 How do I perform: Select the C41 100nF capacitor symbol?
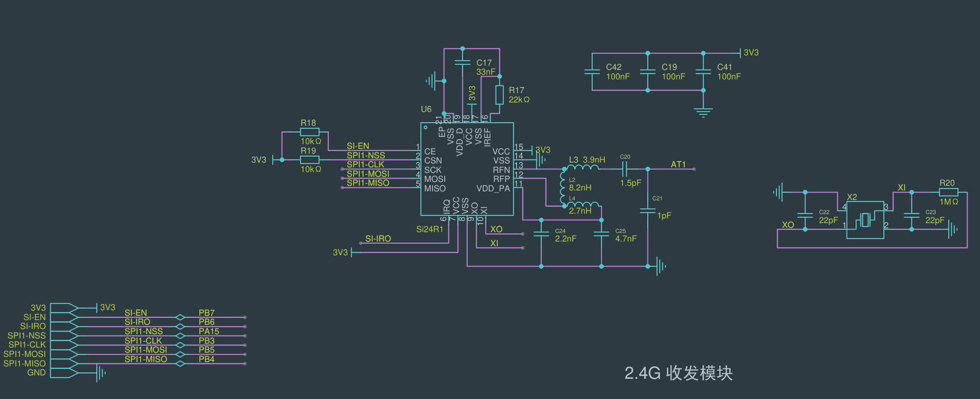click(x=703, y=72)
